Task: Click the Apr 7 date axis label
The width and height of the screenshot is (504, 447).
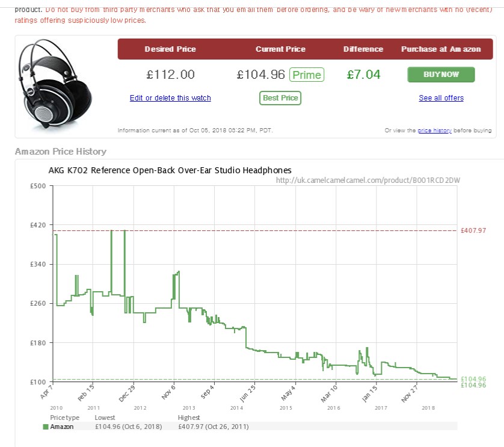Action: click(x=46, y=392)
